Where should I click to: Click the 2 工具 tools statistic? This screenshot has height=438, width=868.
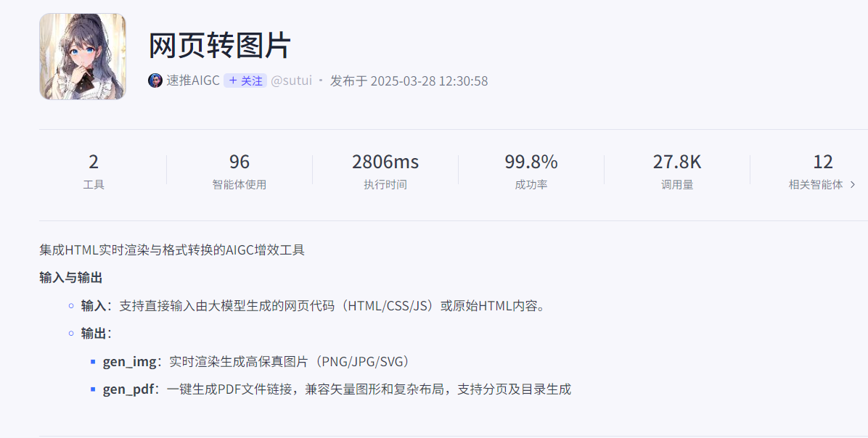[x=94, y=172]
